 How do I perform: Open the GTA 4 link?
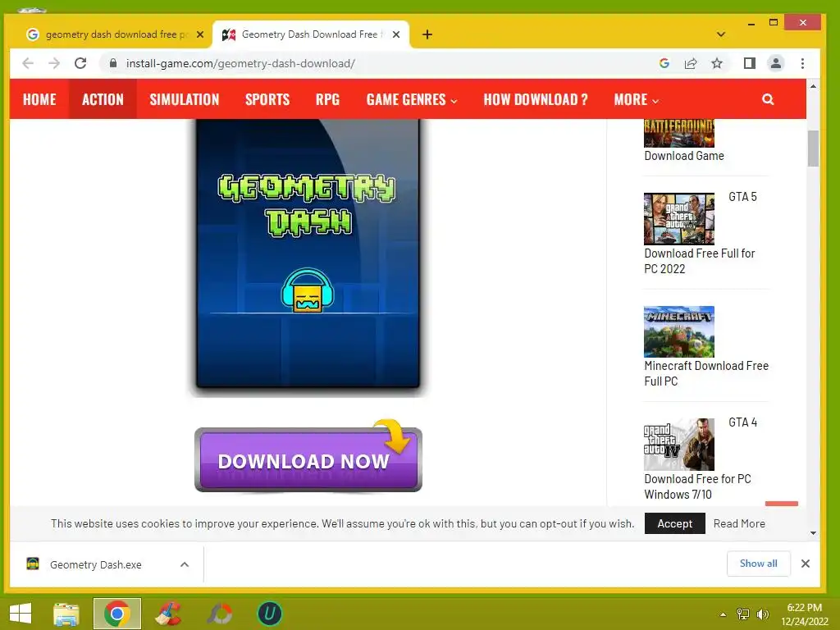click(x=742, y=422)
